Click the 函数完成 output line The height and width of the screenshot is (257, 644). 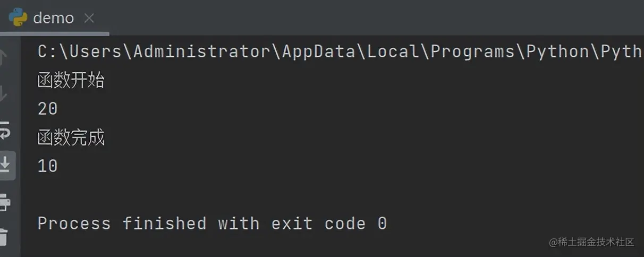(71, 138)
